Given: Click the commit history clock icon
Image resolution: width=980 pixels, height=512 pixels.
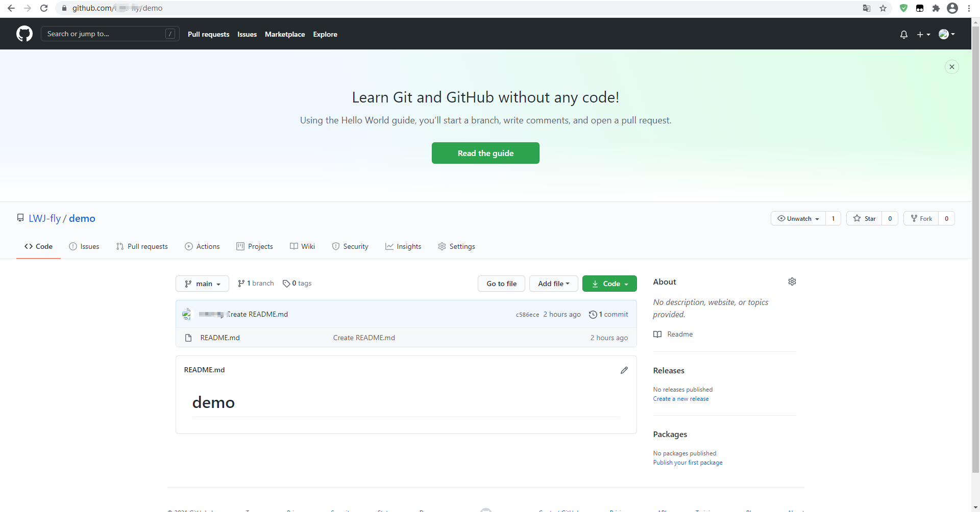Looking at the screenshot, I should click(x=593, y=315).
